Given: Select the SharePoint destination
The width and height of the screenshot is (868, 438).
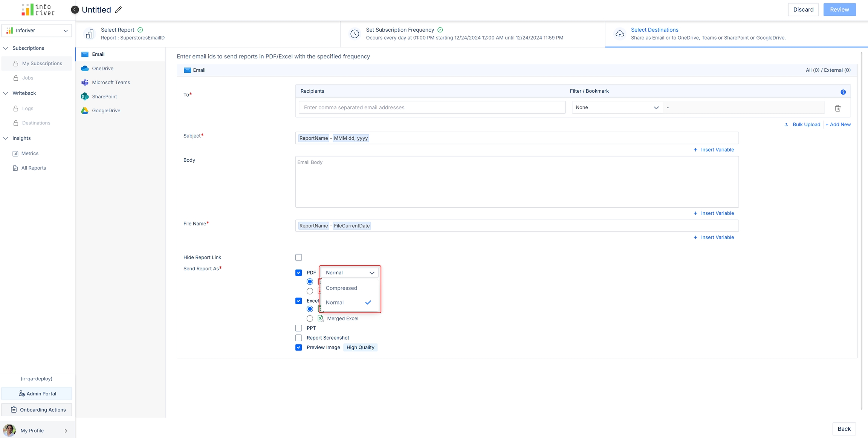Looking at the screenshot, I should tap(104, 96).
